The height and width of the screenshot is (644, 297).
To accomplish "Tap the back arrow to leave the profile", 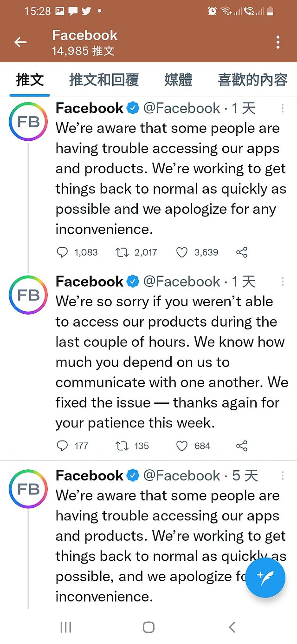I will click(x=20, y=42).
